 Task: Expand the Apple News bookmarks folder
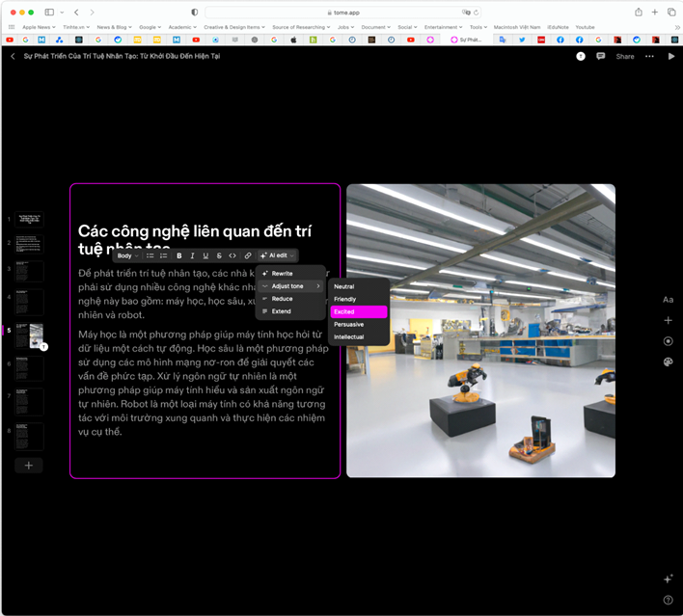click(39, 27)
